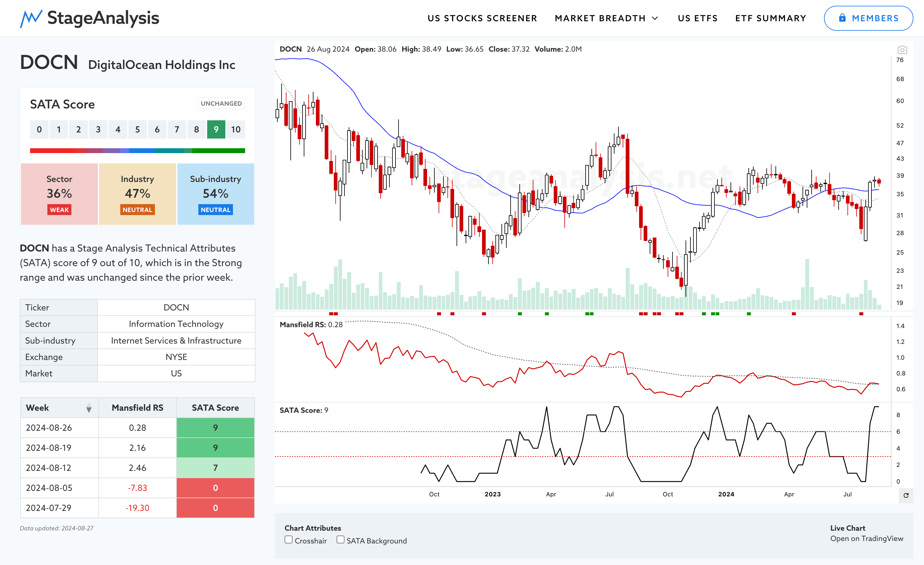The image size is (924, 565).
Task: Click the 2024 x-axis label
Action: [726, 494]
